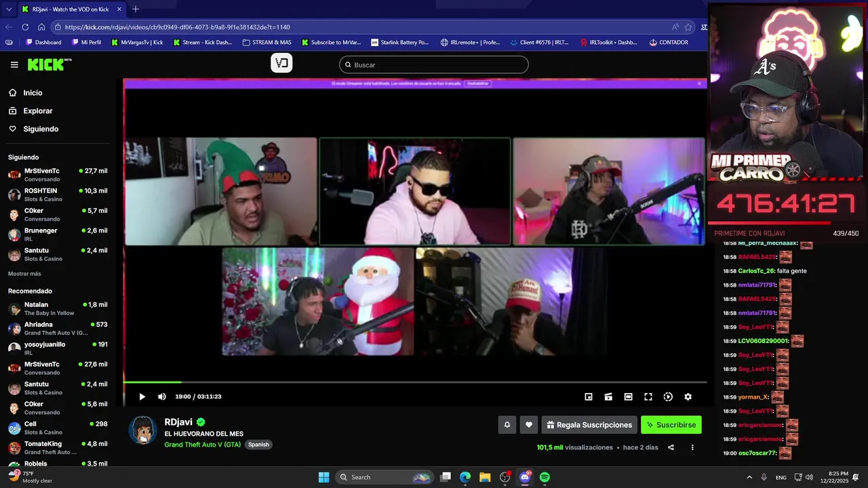Enable picture-in-picture mode

[589, 396]
